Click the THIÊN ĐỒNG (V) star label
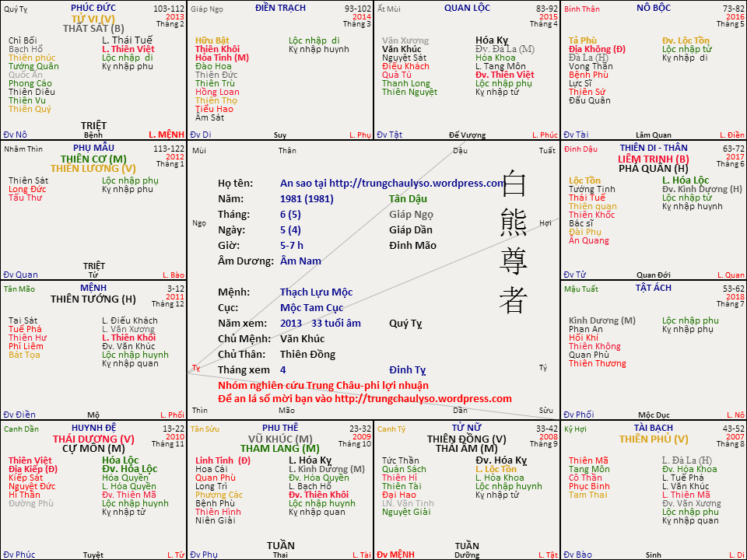 point(466,438)
